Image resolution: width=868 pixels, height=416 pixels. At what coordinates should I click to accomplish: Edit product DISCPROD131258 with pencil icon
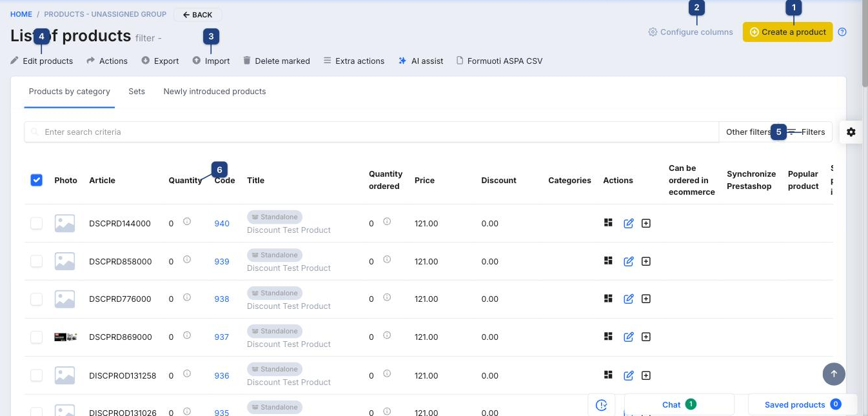pos(629,375)
